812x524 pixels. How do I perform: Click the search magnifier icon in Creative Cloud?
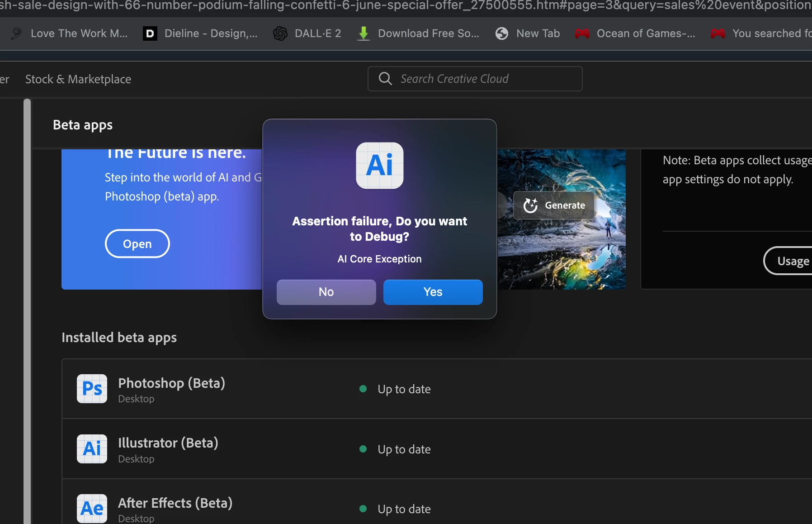(385, 79)
